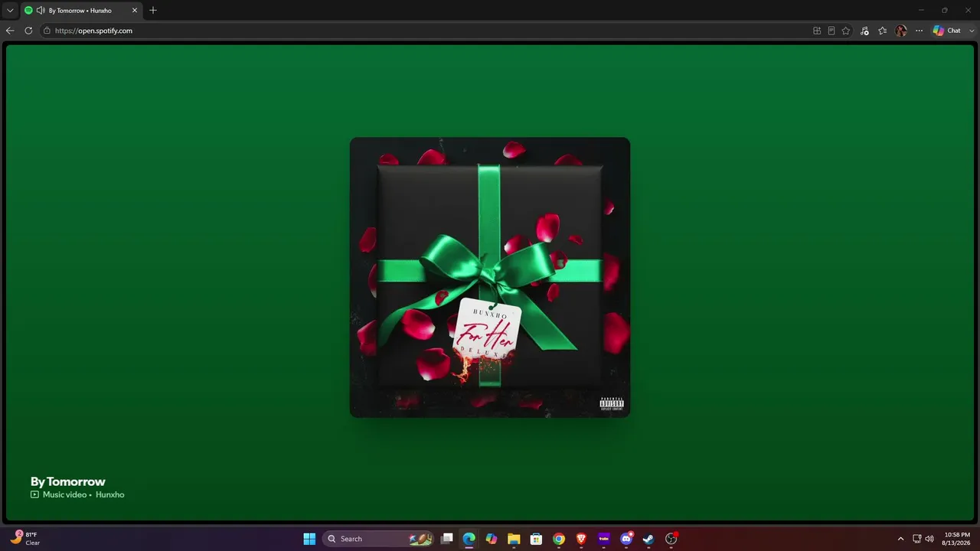Image resolution: width=980 pixels, height=551 pixels.
Task: Restore down the browser window
Action: pos(945,11)
